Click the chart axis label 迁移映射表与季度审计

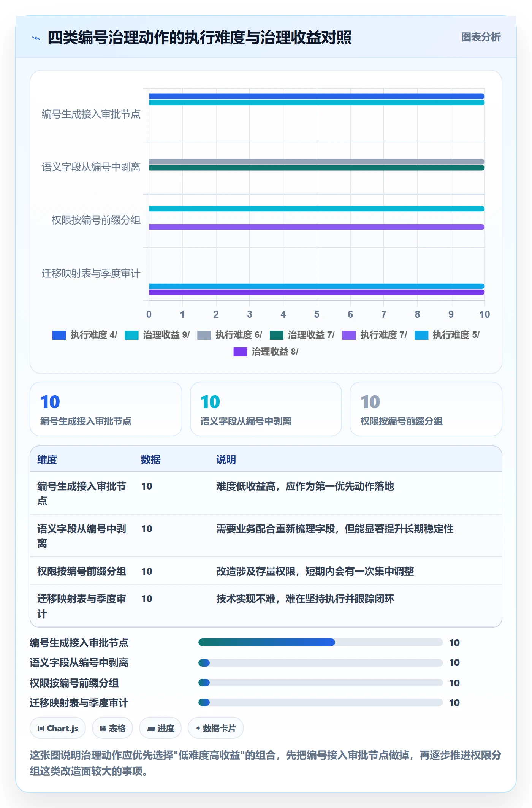coord(91,274)
